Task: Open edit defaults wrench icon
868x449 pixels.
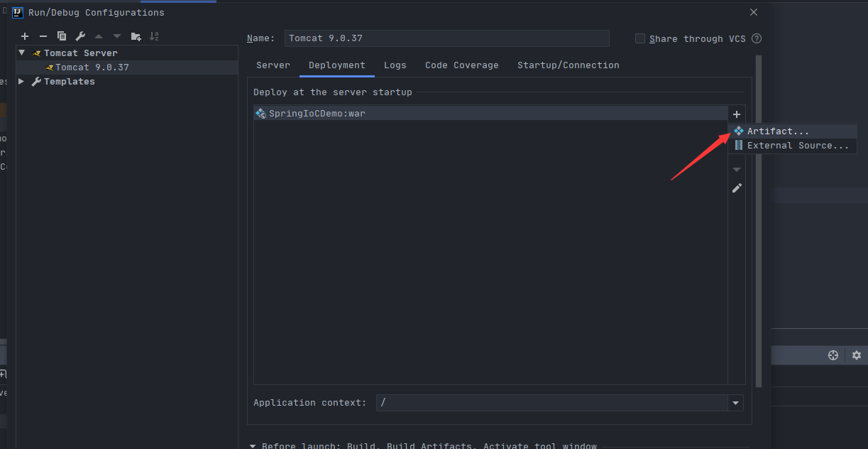Action: click(80, 36)
